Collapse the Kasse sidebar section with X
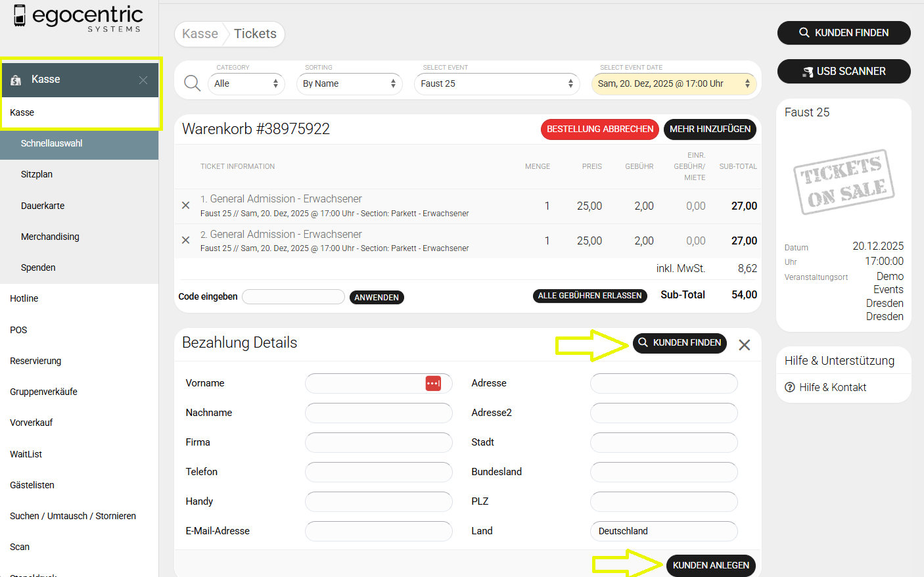Screen dimensions: 924x577 point(143,80)
